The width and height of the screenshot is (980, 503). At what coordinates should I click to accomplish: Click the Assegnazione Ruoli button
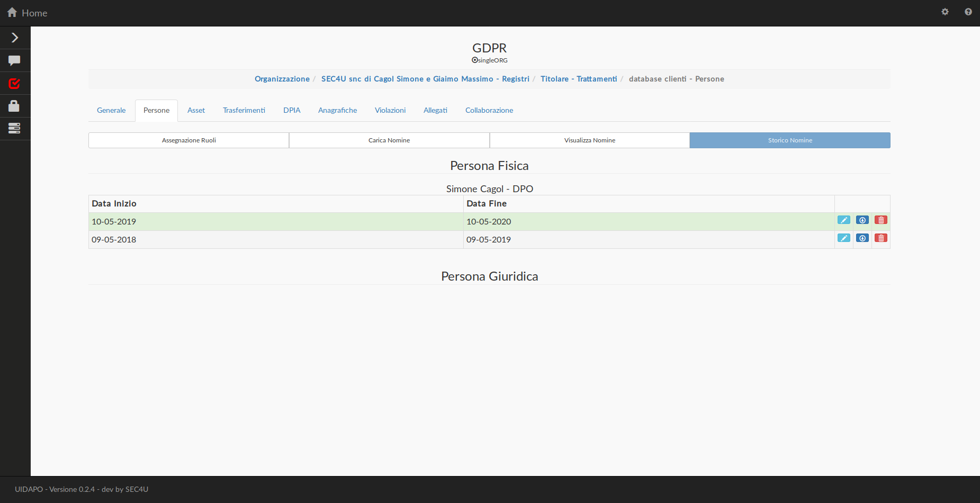[188, 140]
